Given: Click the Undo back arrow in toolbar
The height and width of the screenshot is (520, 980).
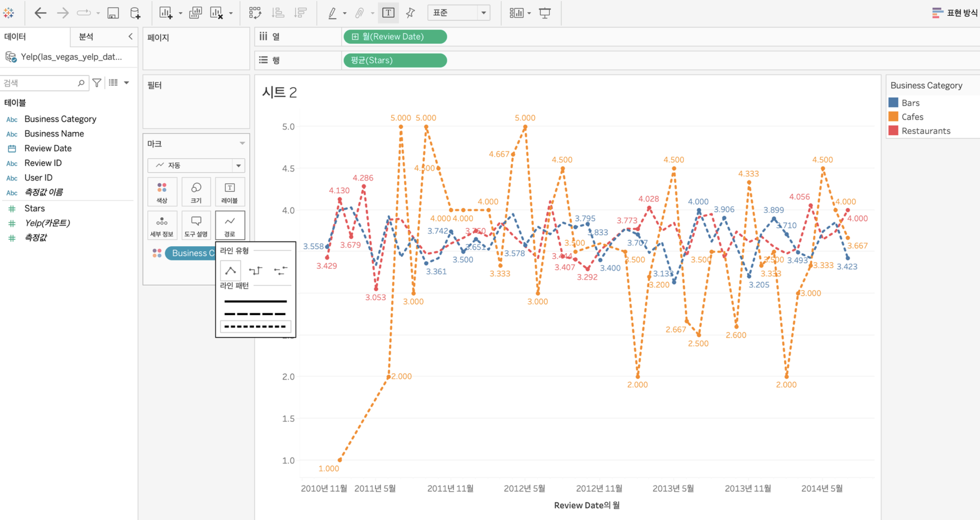Looking at the screenshot, I should point(40,13).
